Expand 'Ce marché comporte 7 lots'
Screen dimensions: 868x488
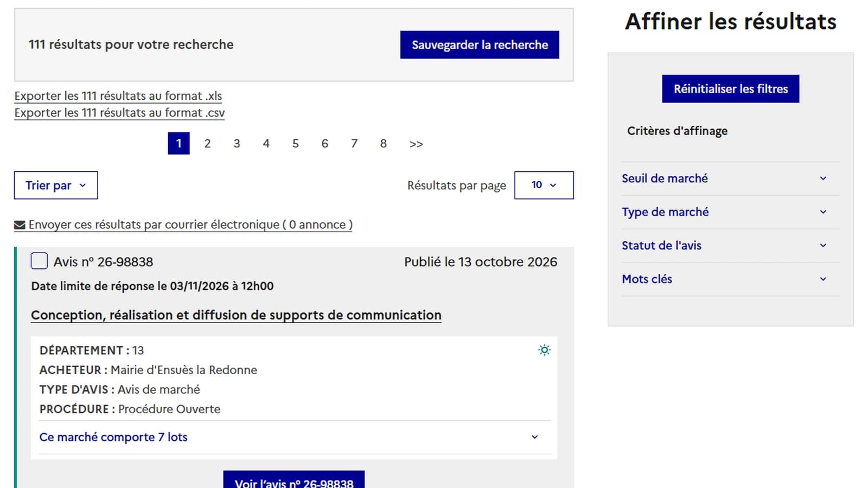(295, 437)
